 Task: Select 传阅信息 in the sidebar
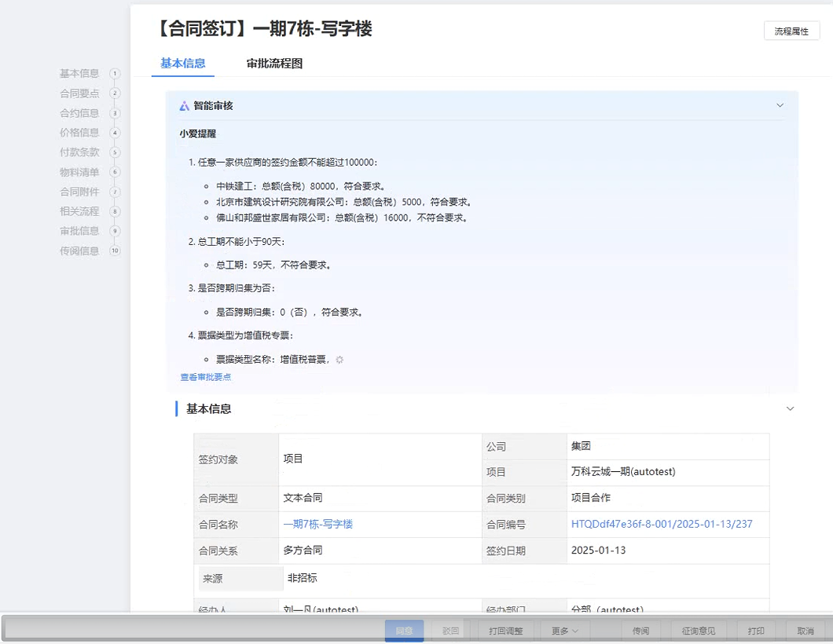pyautogui.click(x=79, y=251)
